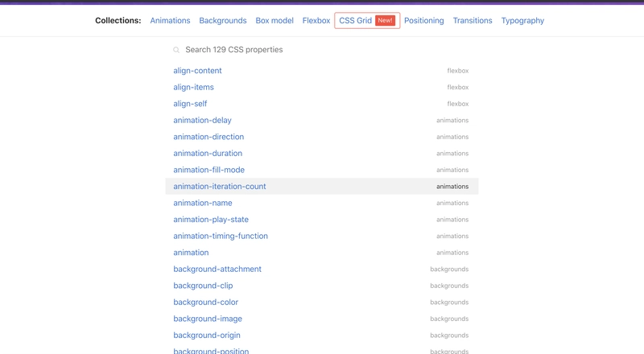
Task: Click animations tag beside animation-fill-mode
Action: (x=452, y=170)
